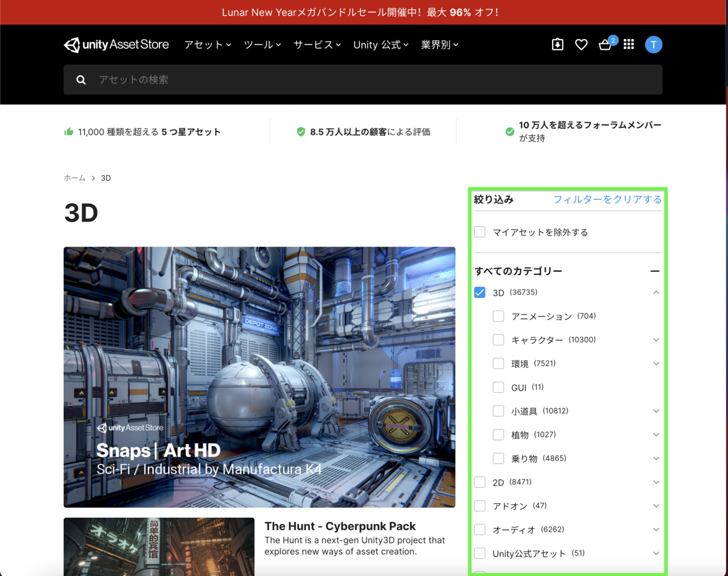Check the キャラクター checkbox
The image size is (728, 576).
click(x=499, y=340)
